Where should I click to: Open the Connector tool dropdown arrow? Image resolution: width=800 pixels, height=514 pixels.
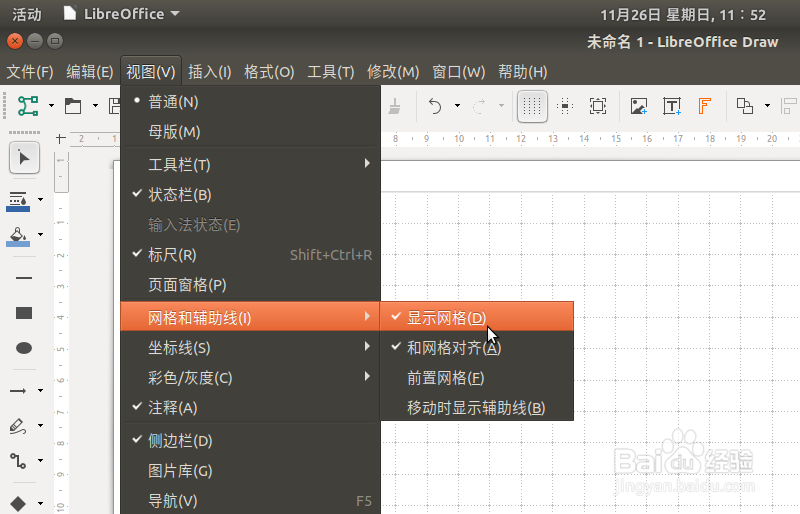(x=40, y=460)
